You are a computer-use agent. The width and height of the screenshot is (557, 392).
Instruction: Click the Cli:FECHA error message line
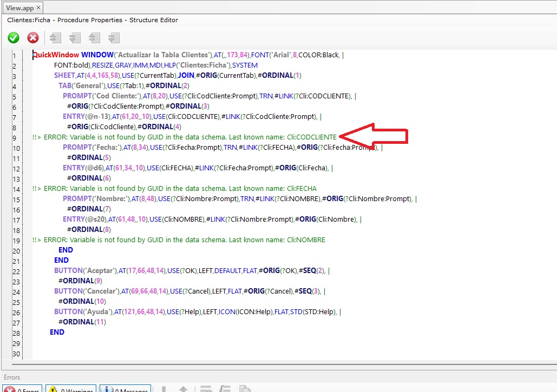click(174, 189)
